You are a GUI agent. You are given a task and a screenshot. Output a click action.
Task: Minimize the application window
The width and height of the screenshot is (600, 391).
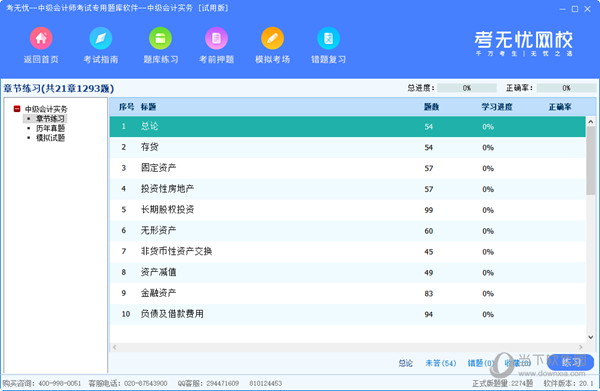562,9
